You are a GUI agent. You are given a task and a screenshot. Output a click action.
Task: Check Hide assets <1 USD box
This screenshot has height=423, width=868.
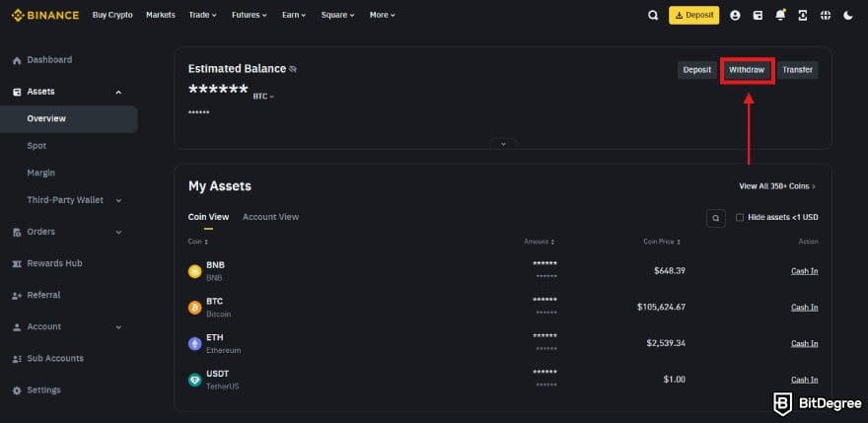[740, 218]
